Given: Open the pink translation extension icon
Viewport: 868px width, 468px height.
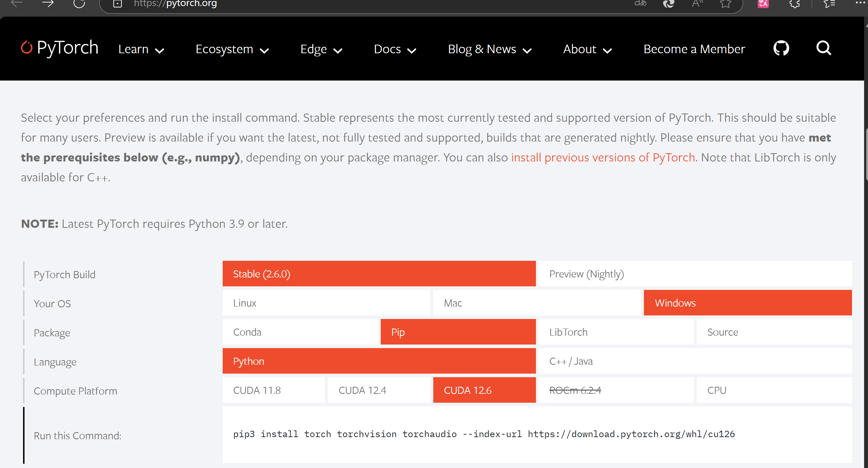Looking at the screenshot, I should pyautogui.click(x=763, y=4).
